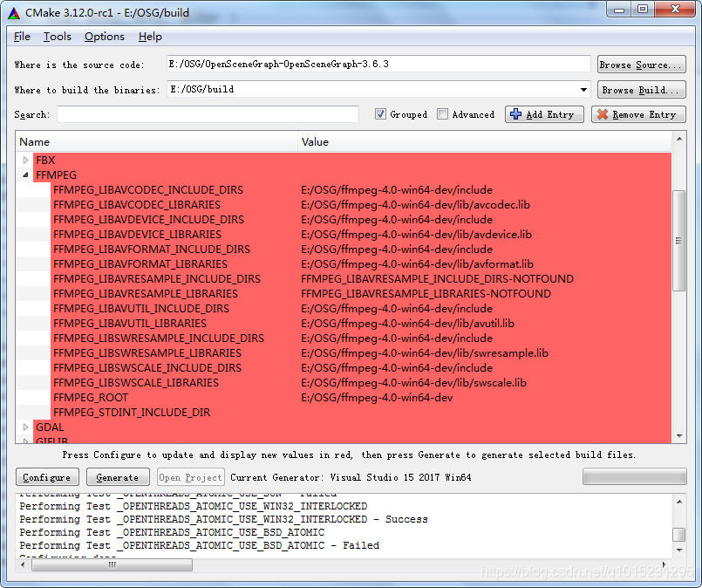Click the Configure button
This screenshot has height=588, width=702.
(x=47, y=477)
